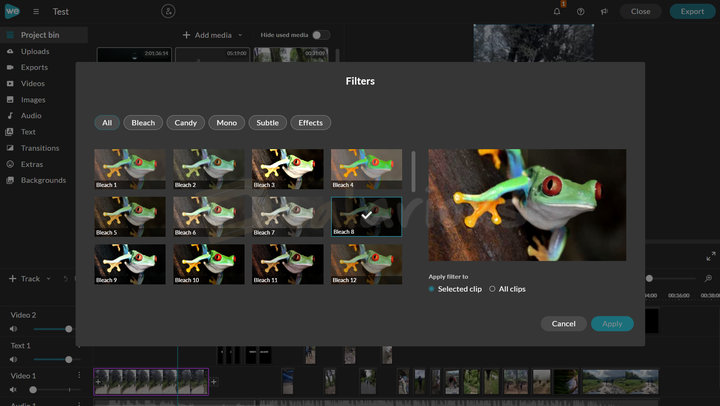The height and width of the screenshot is (406, 720).
Task: Click the announcements megaphone icon
Action: click(604, 11)
